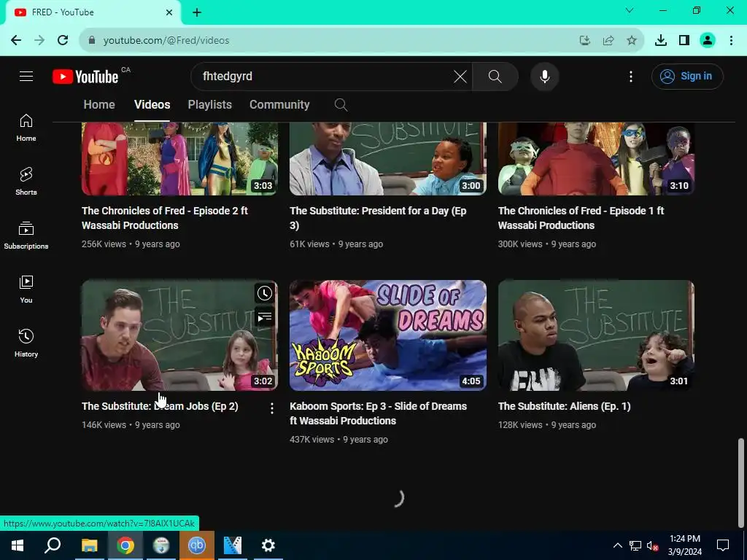Open The Chronicles of Fred Episode 2 title
The height and width of the screenshot is (560, 747).
coord(165,218)
